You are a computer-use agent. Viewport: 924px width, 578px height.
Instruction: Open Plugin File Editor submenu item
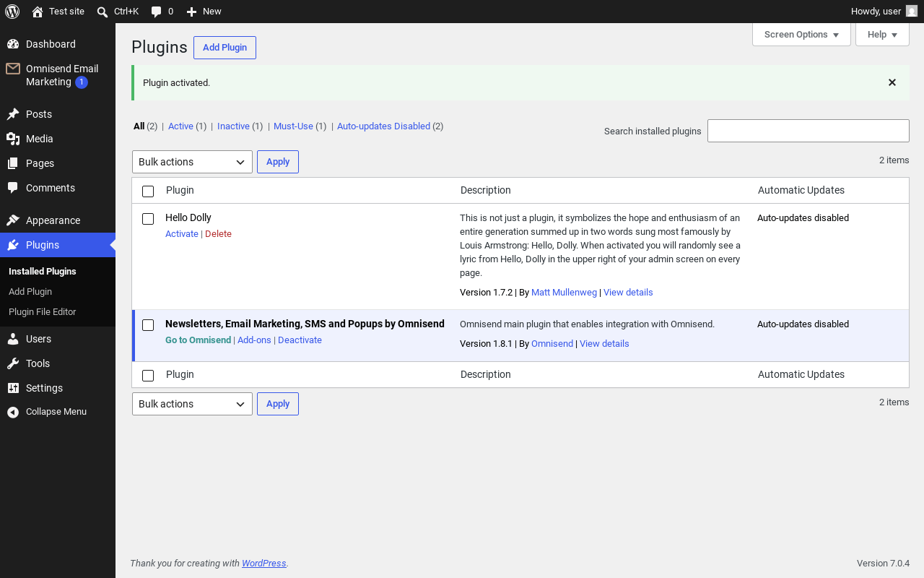pyautogui.click(x=43, y=312)
